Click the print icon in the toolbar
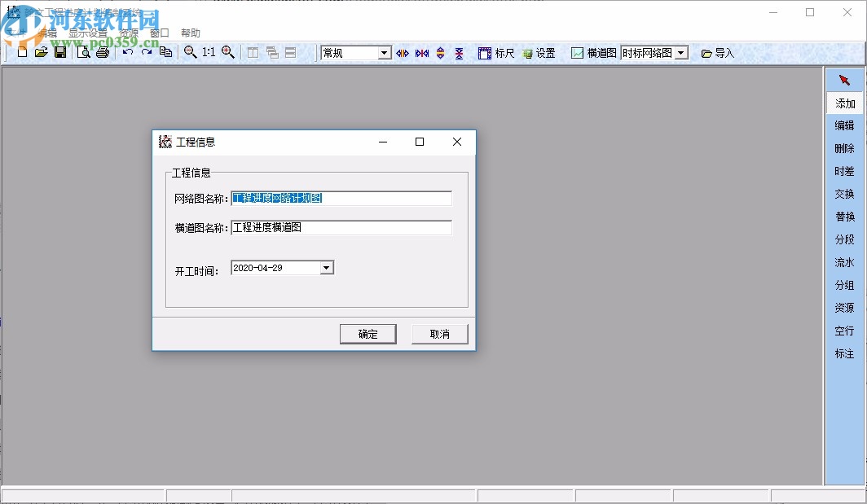Screen dimensions: 867x504 point(103,52)
